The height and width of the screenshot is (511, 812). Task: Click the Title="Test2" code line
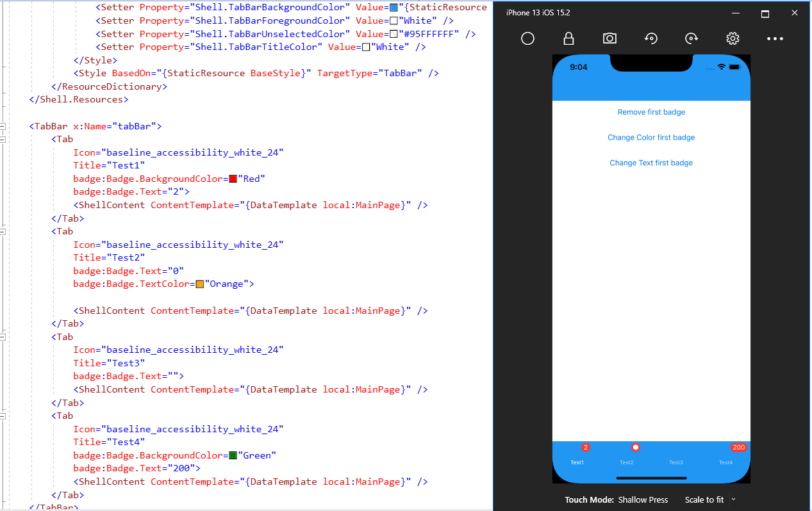coord(110,257)
